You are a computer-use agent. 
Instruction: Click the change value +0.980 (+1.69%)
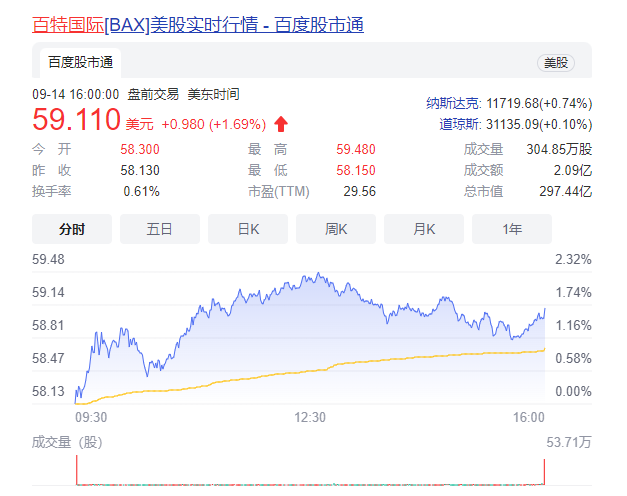[214, 124]
